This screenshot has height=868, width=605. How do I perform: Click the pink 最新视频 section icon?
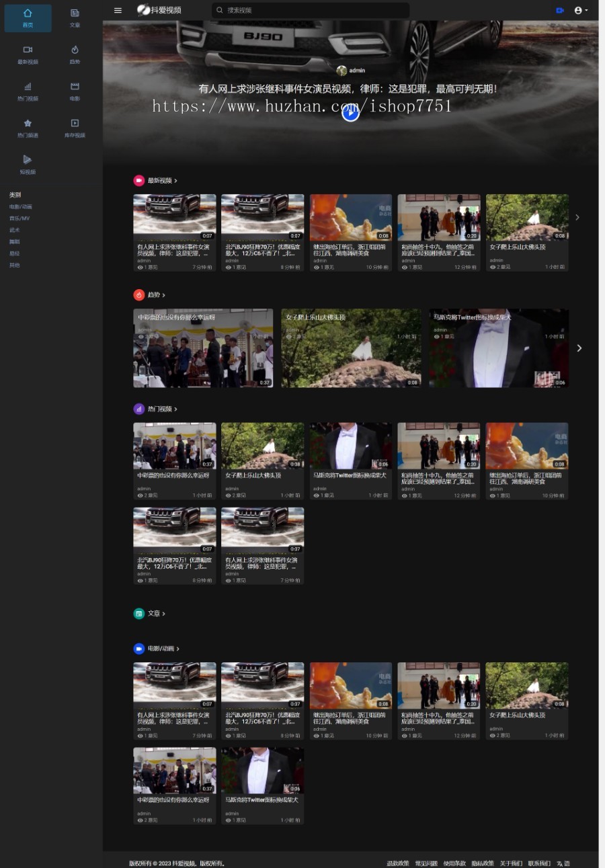138,180
